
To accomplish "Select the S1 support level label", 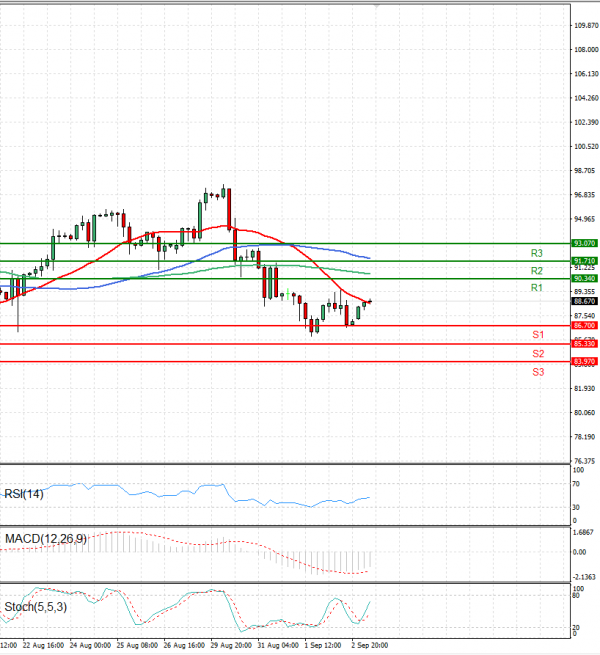I will (x=538, y=335).
